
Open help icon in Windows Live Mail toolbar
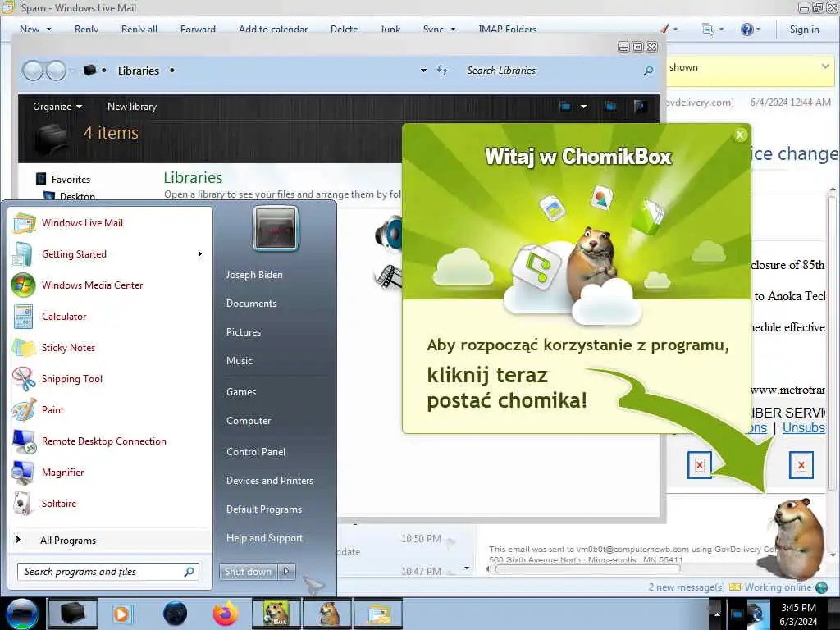746,30
